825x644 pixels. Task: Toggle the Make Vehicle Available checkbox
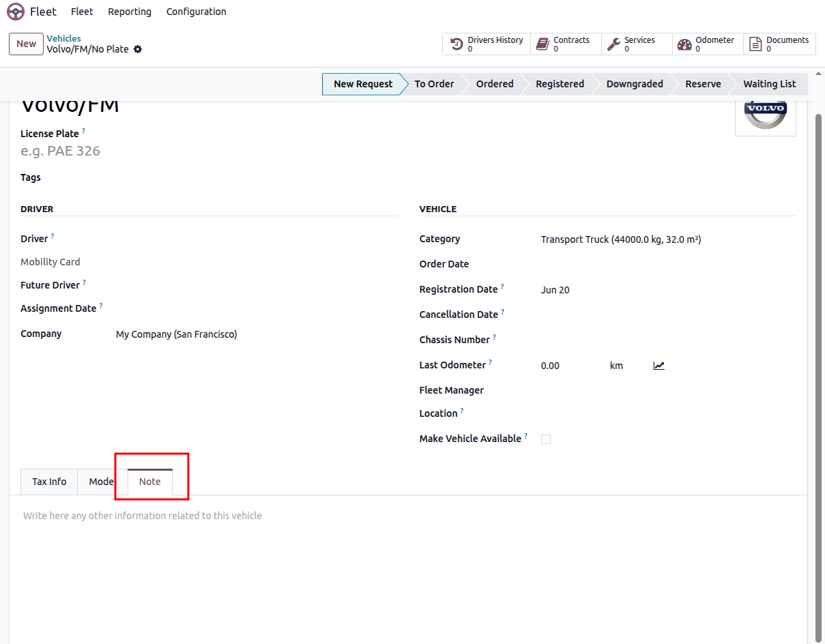click(546, 439)
